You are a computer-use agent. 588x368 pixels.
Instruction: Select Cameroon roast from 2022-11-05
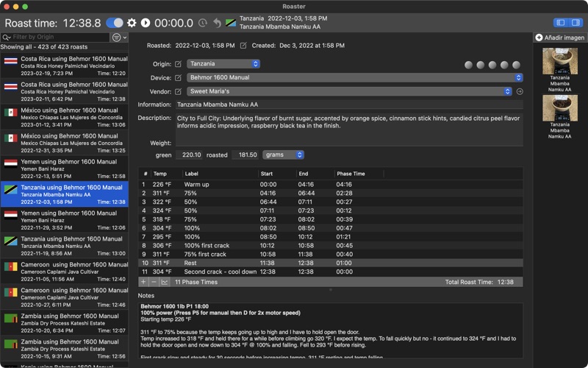(64, 272)
